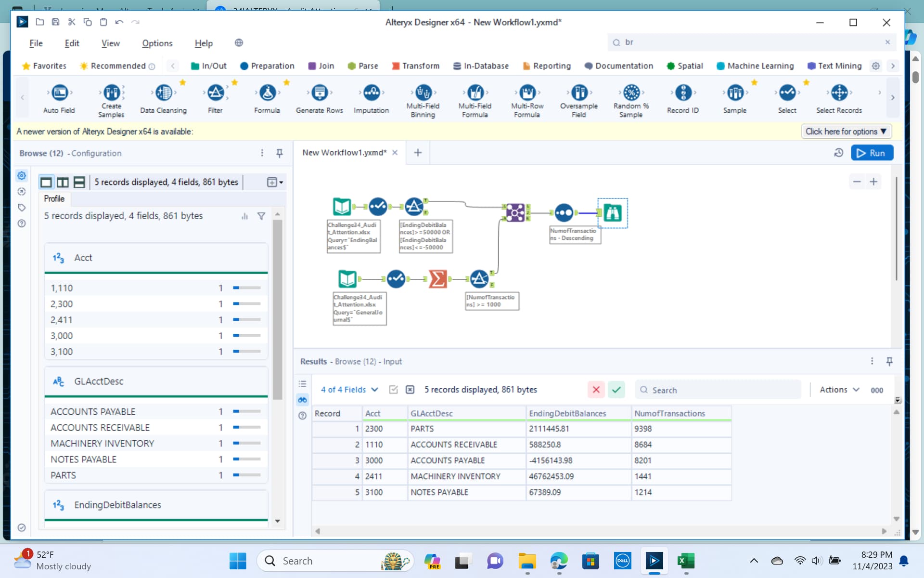The width and height of the screenshot is (924, 578).
Task: Choose the Data Cleansing tool
Action: pyautogui.click(x=163, y=99)
